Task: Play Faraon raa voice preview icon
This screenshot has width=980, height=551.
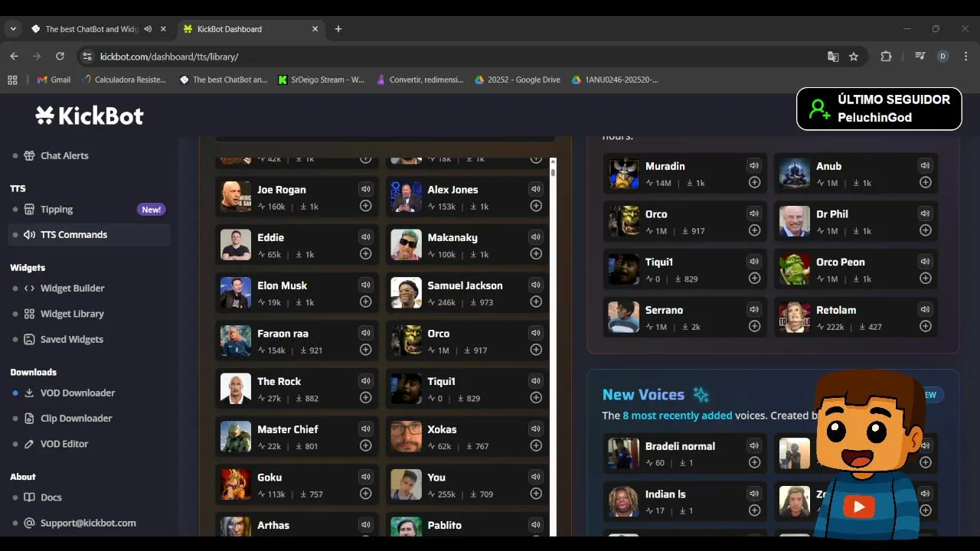Action: point(365,333)
